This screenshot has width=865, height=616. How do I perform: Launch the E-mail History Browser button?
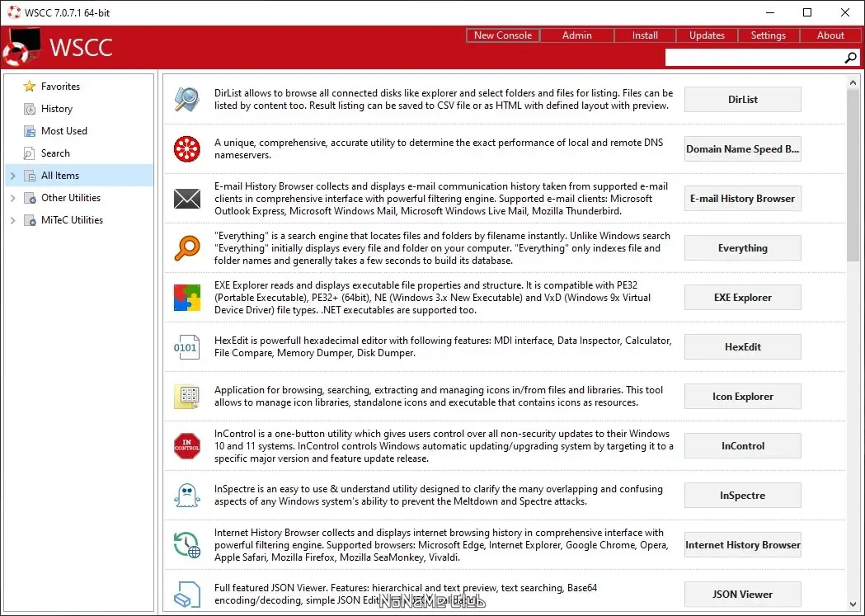[742, 199]
